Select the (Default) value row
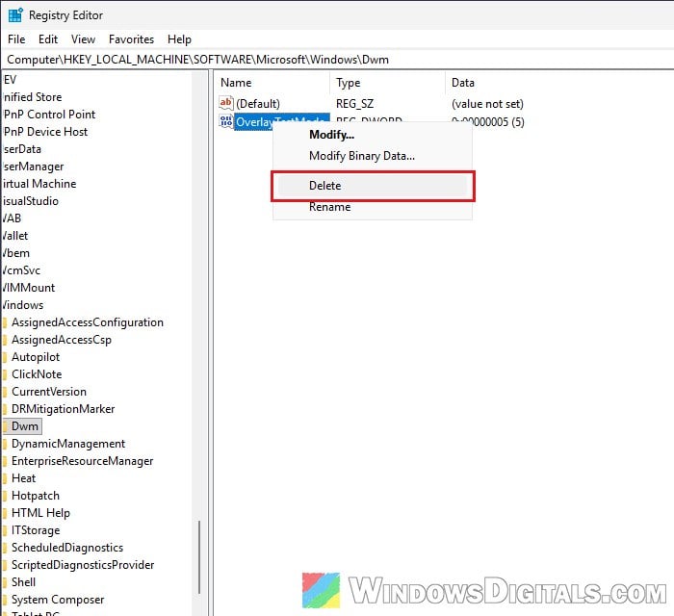 point(258,104)
